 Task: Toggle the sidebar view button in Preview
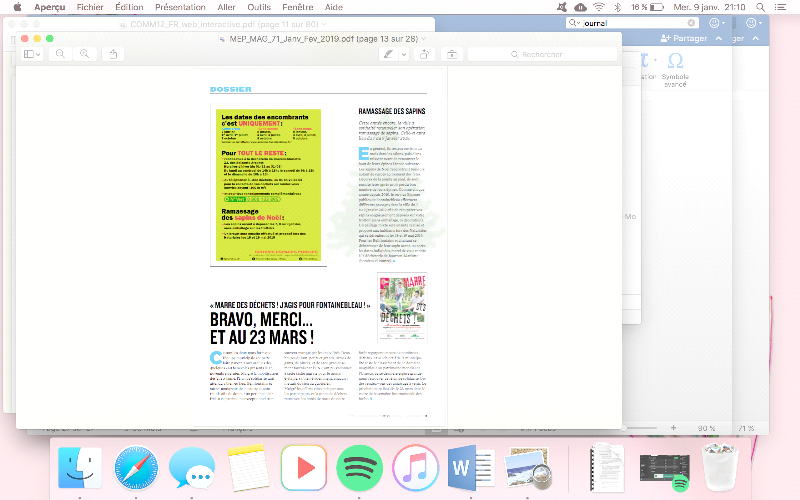29,54
